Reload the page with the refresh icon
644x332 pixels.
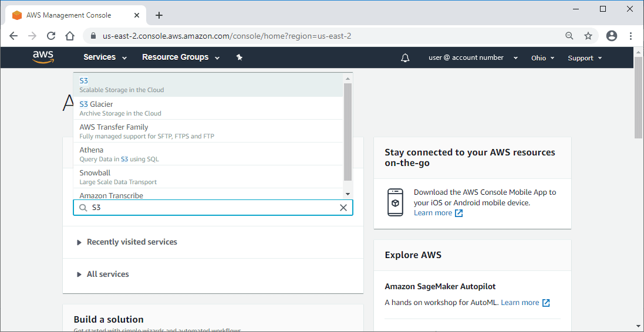51,36
